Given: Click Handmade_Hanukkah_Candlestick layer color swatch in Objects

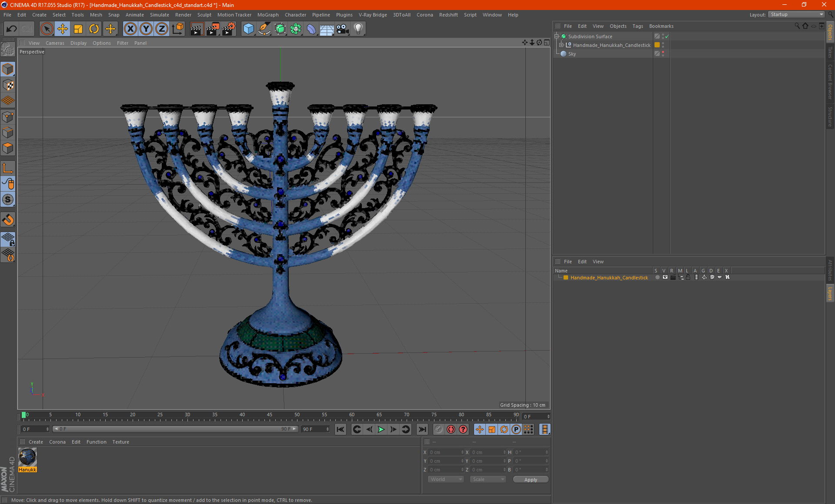Looking at the screenshot, I should 657,45.
